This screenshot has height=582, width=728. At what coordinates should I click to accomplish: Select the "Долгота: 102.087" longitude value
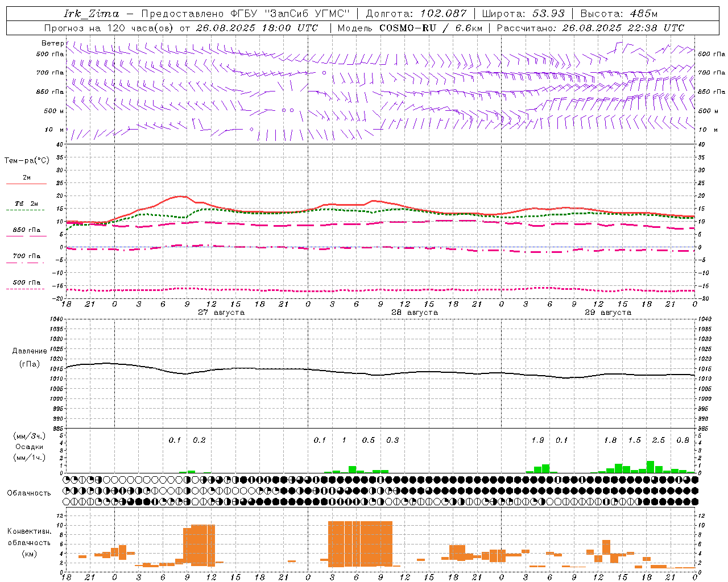tap(416, 14)
